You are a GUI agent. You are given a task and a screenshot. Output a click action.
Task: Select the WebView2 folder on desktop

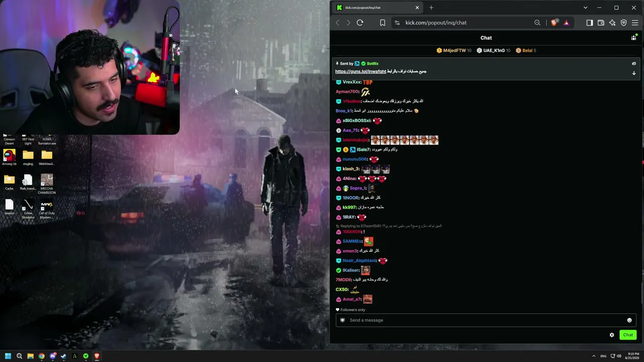click(x=47, y=157)
